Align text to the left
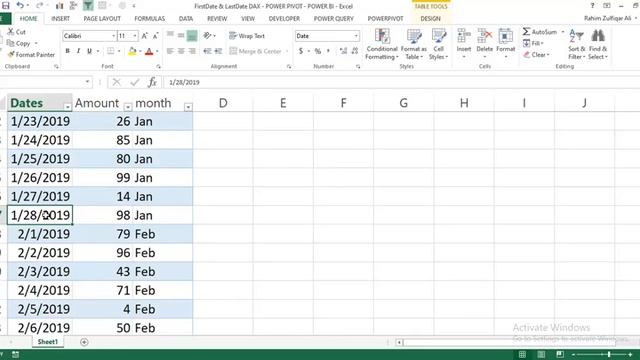This screenshot has width=640, height=360. [170, 51]
